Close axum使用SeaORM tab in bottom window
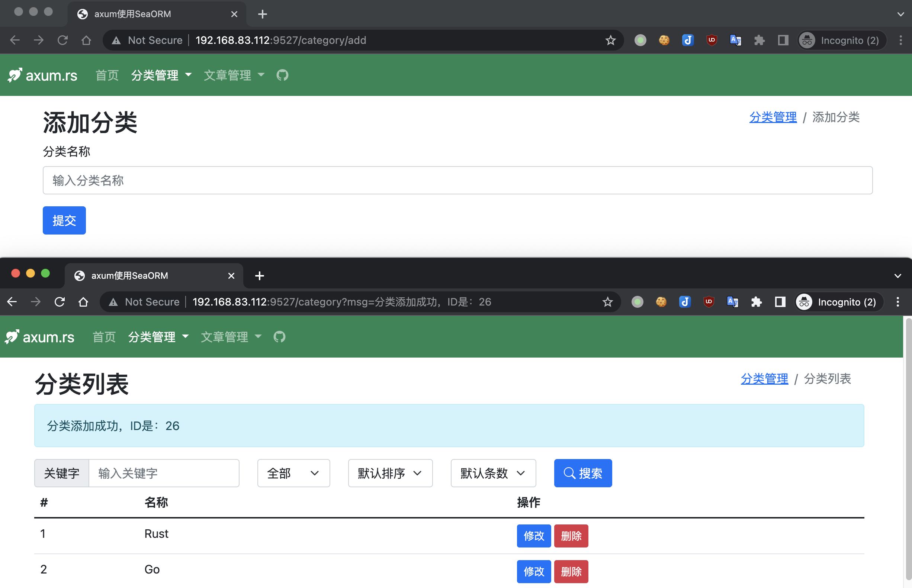 coord(231,276)
